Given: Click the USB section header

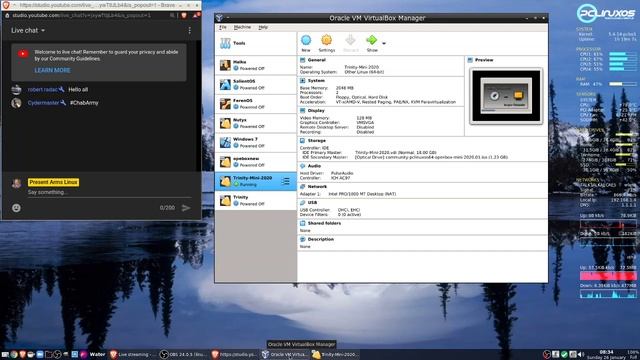Looking at the screenshot, I should 312,203.
